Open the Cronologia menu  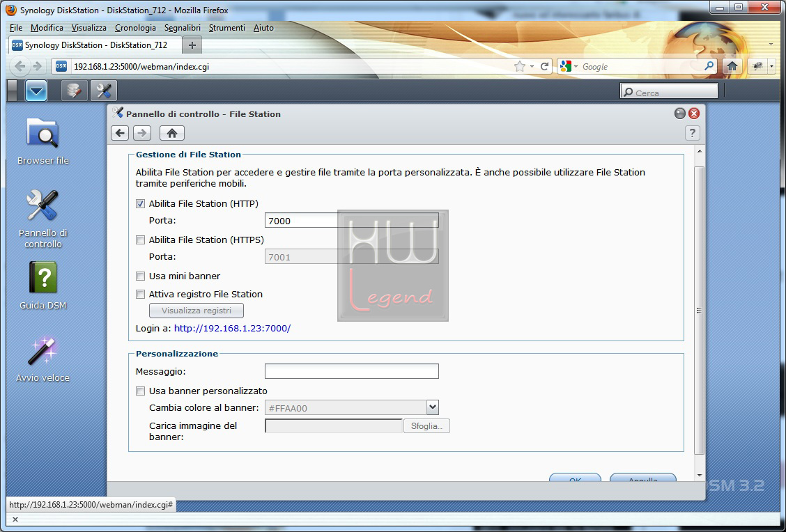pos(135,28)
